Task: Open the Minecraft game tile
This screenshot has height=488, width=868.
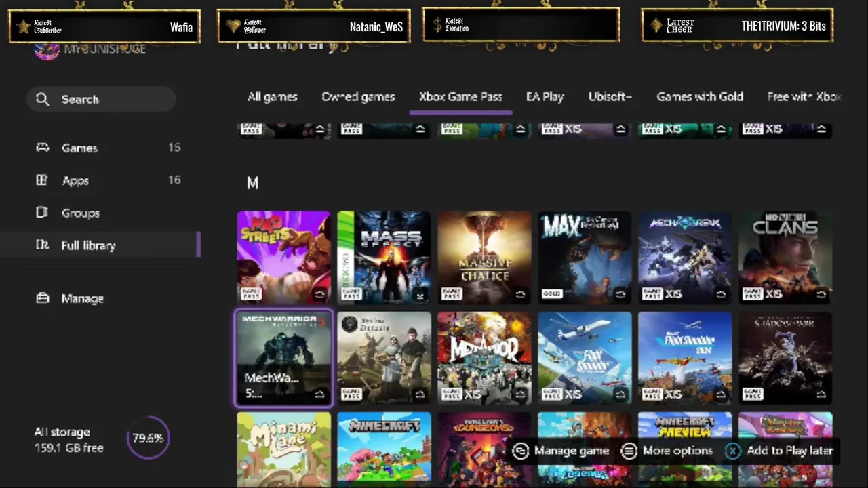Action: click(384, 449)
